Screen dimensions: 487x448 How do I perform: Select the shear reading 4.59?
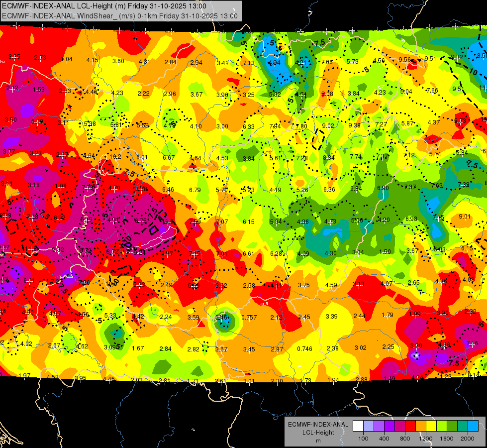pyautogui.click(x=331, y=285)
